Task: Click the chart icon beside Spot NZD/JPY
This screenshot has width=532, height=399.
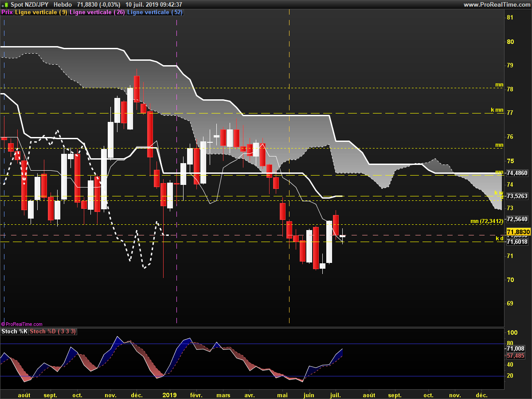Action: (4, 4)
